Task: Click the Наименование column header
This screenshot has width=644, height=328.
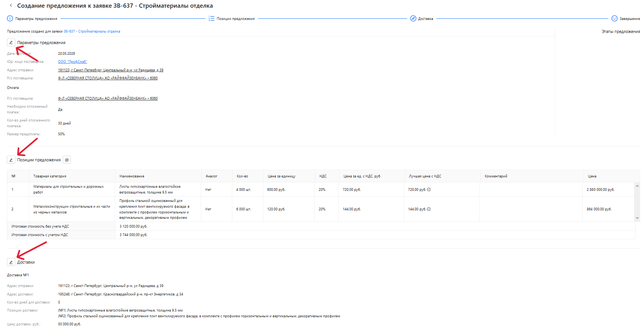Action: tap(132, 176)
